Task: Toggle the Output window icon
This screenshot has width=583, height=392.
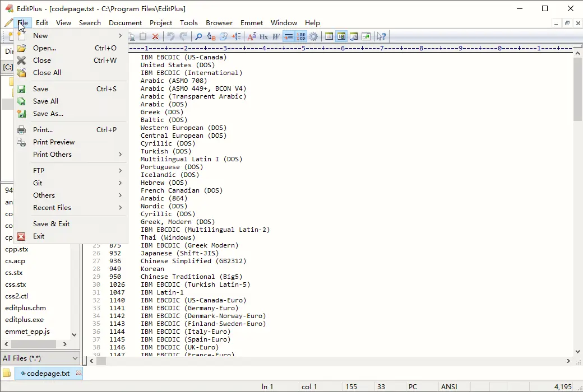Action: tap(354, 36)
